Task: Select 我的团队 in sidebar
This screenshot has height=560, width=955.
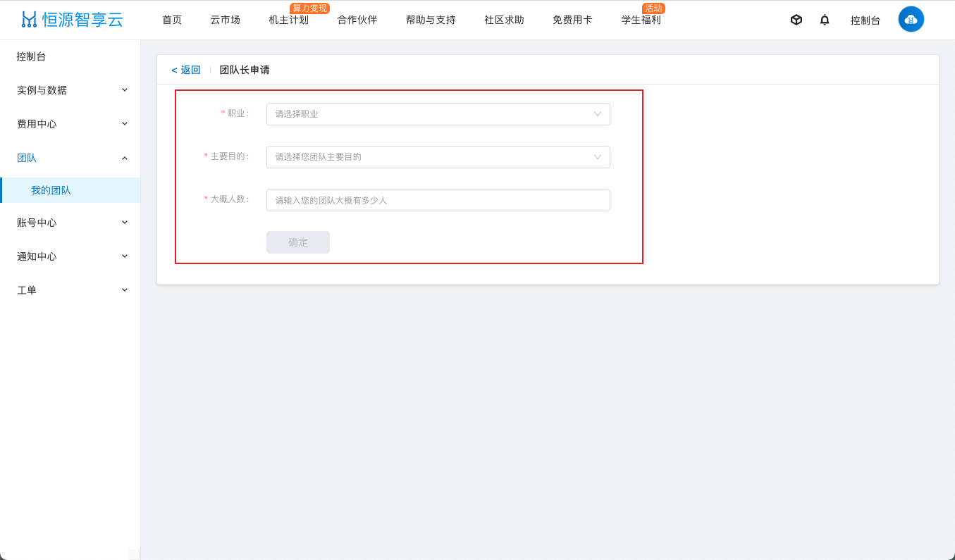Action: pyautogui.click(x=70, y=190)
